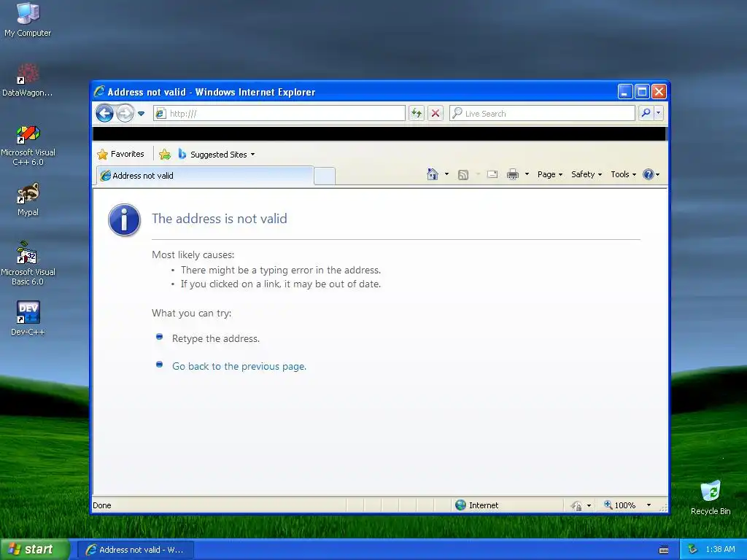Click the red Stop button

[x=436, y=113]
